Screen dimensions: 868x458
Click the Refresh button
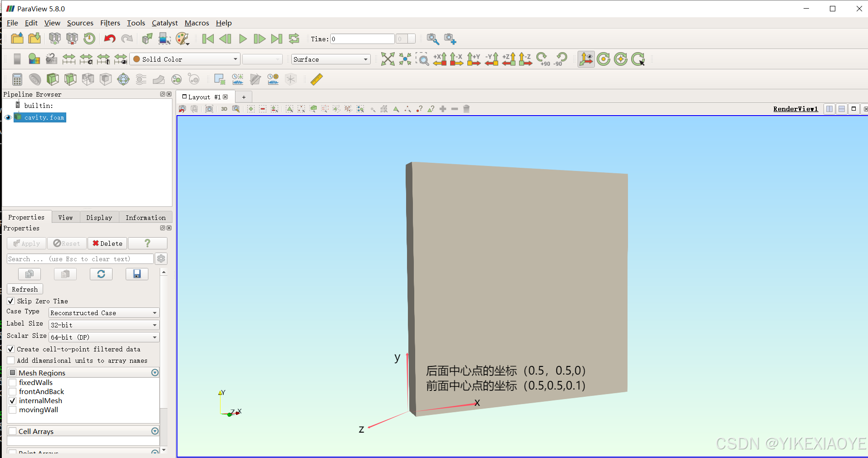coord(25,289)
